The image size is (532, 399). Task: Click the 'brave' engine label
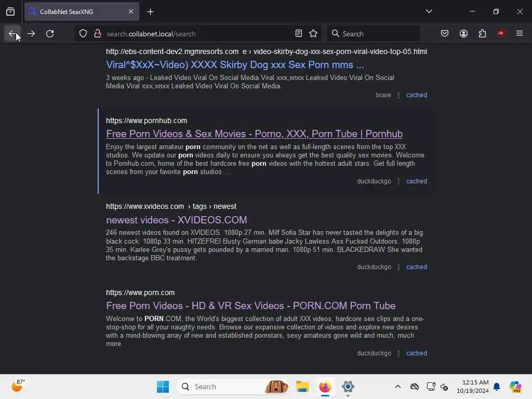click(x=383, y=95)
